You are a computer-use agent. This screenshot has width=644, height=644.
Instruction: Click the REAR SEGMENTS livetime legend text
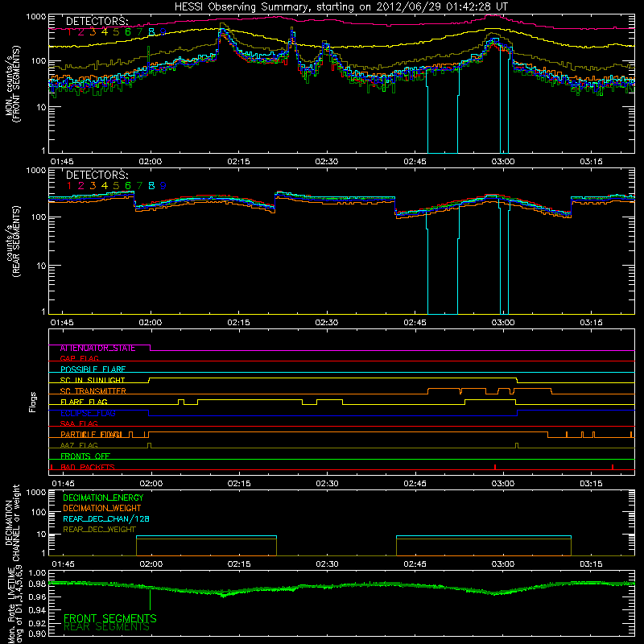pyautogui.click(x=107, y=627)
